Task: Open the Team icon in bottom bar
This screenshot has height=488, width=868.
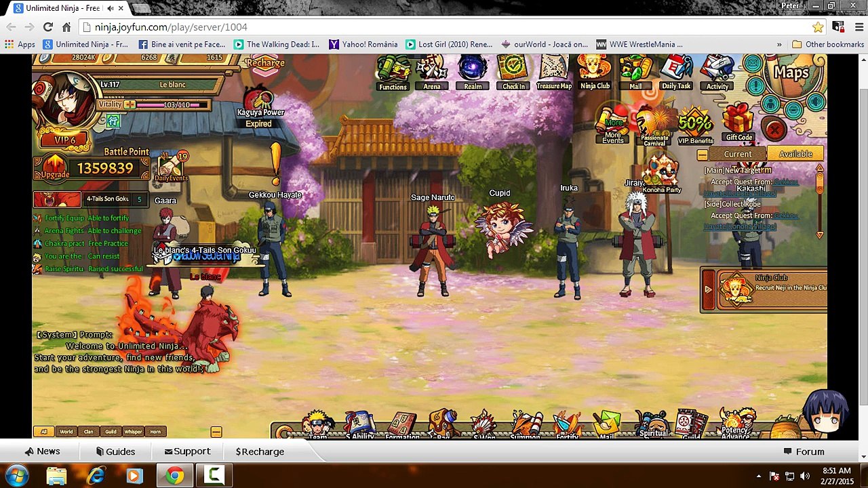Action: 317,425
